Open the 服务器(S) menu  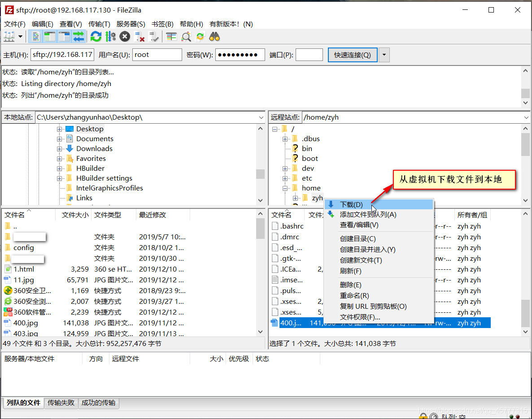pyautogui.click(x=131, y=24)
